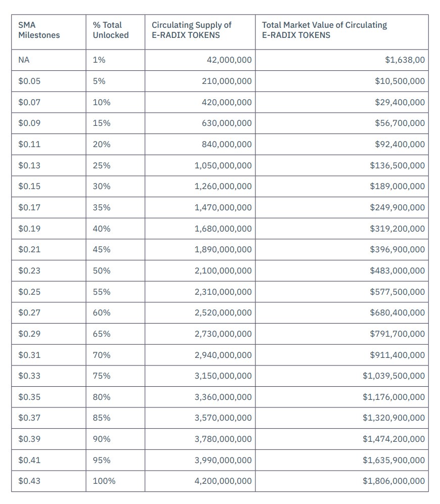Select the 1,470,000,000 supply cell
This screenshot has height=504, width=440.
point(200,207)
